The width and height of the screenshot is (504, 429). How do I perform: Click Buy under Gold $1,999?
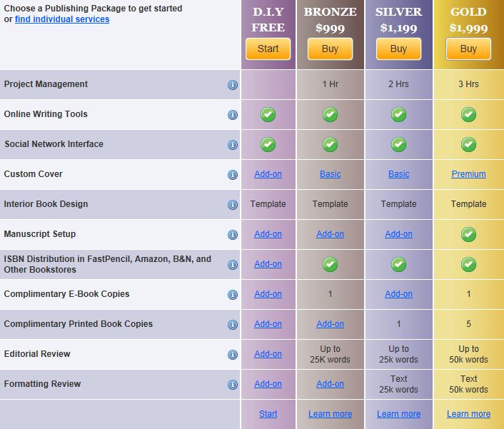pyautogui.click(x=468, y=49)
